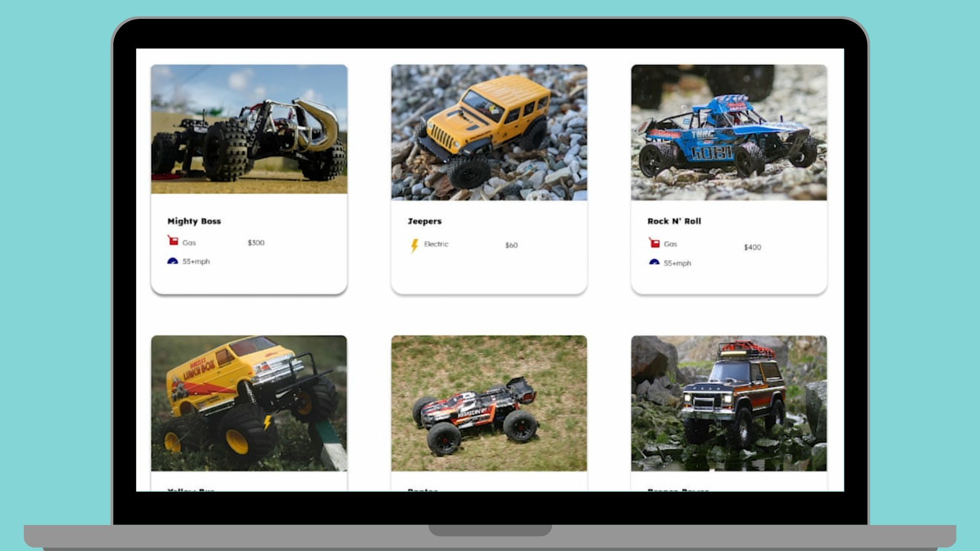980x551 pixels.
Task: Click the gas can icon on Mighty Boss card
Action: (173, 240)
